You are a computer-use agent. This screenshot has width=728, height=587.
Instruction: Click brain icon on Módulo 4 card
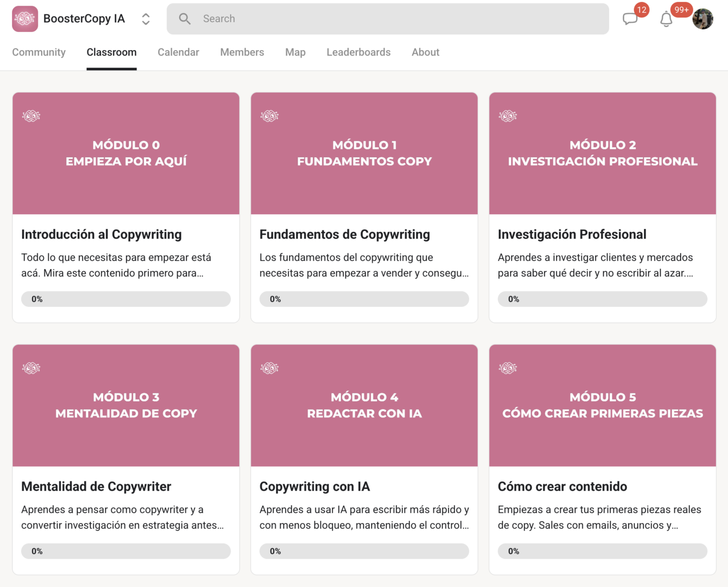click(x=269, y=368)
